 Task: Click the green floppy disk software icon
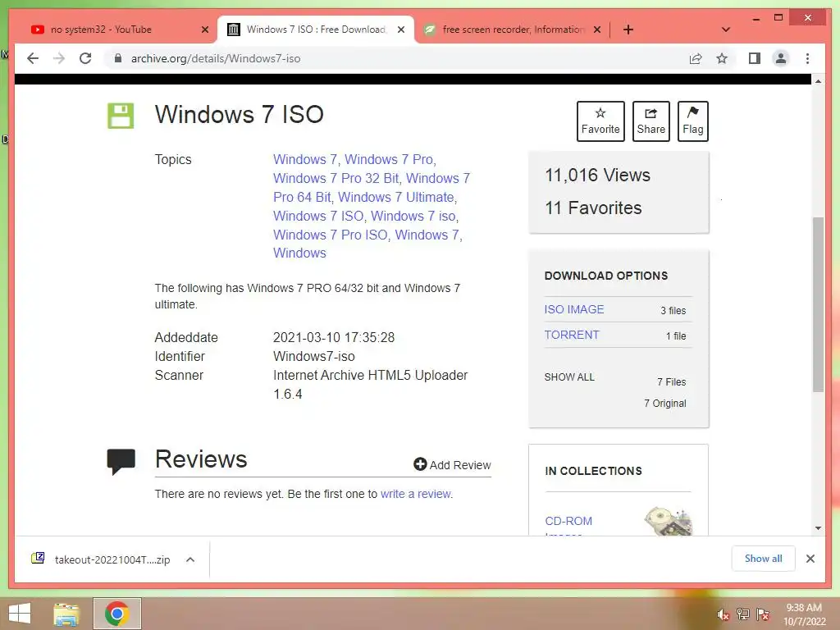pos(121,116)
